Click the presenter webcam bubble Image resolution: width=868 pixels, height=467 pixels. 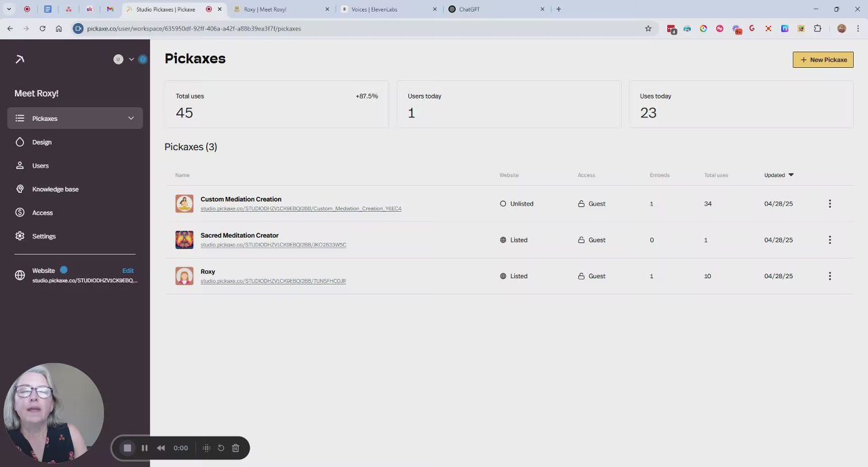coord(53,413)
